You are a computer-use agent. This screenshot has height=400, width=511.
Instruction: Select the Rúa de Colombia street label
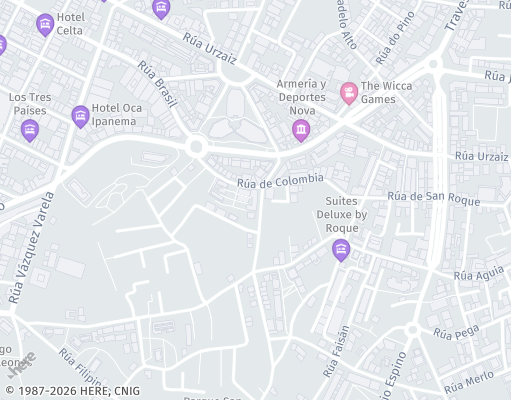pyautogui.click(x=280, y=181)
